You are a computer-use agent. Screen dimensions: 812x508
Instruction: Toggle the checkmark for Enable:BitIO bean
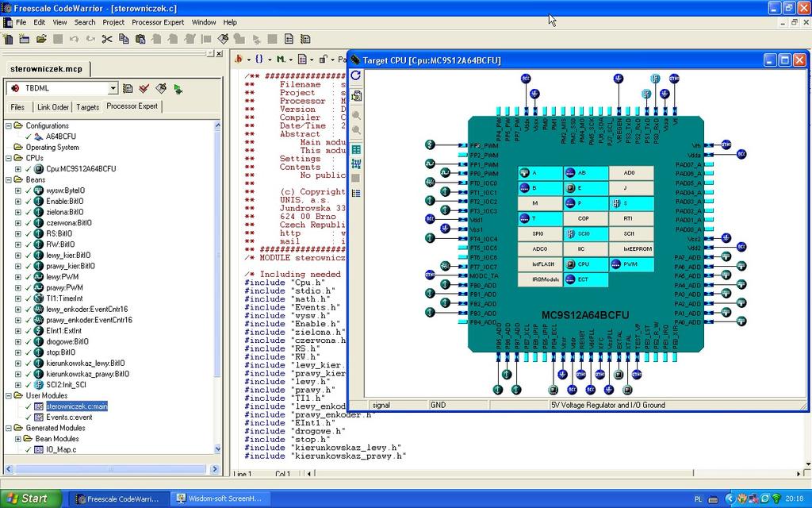point(29,201)
